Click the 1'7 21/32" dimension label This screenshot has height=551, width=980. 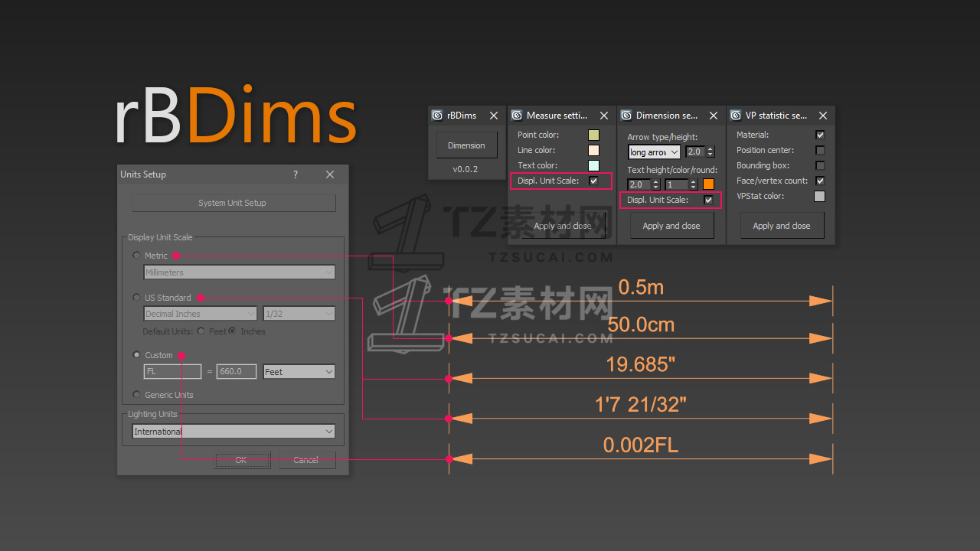tap(641, 404)
